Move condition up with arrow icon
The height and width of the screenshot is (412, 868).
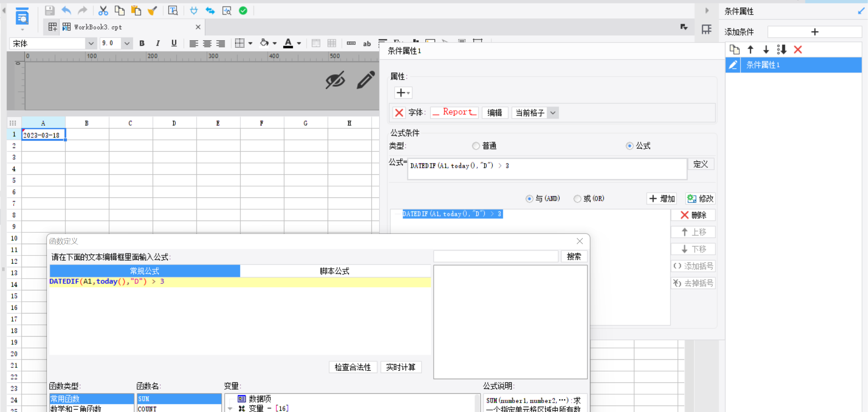coord(751,49)
